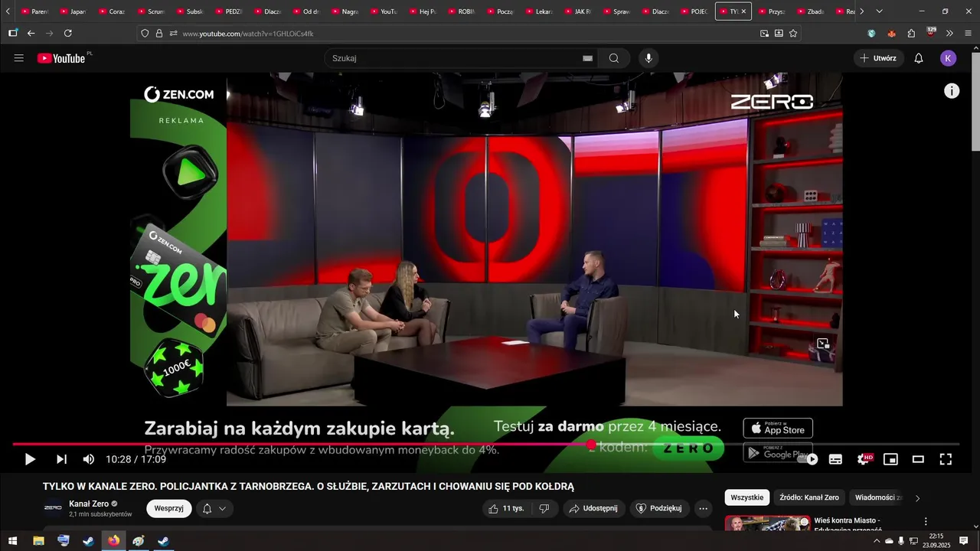Open Firefox from the taskbar
The height and width of the screenshot is (551, 980).
pos(113,541)
